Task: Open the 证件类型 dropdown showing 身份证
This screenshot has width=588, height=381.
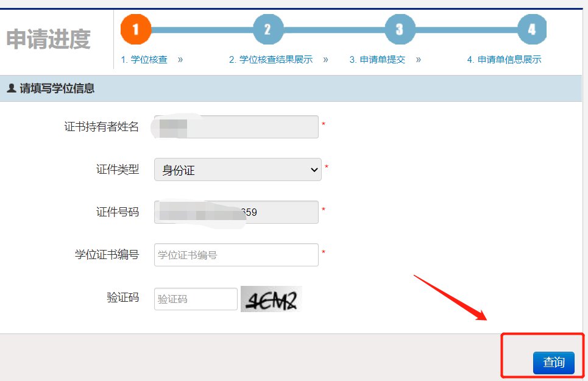Action: [x=238, y=169]
